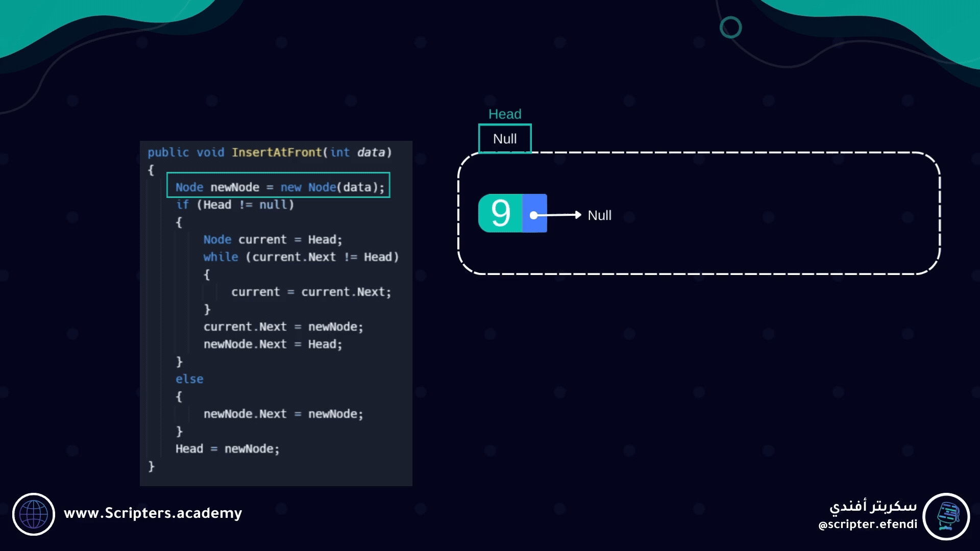Open the www.Scripters.academy link
This screenshot has height=551, width=980.
(153, 513)
